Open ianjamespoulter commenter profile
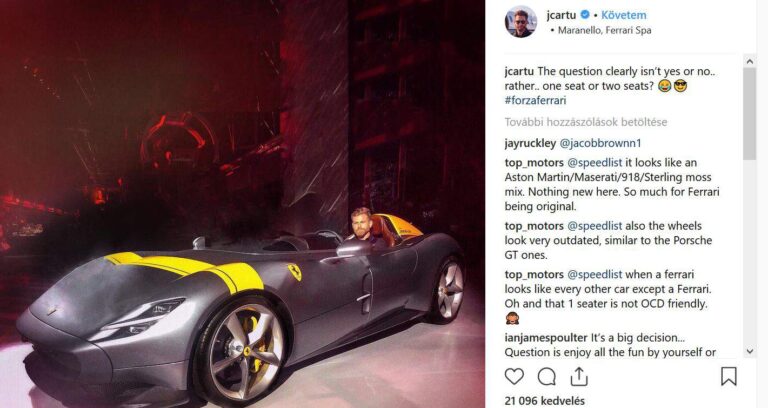This screenshot has width=768, height=408. (x=546, y=338)
